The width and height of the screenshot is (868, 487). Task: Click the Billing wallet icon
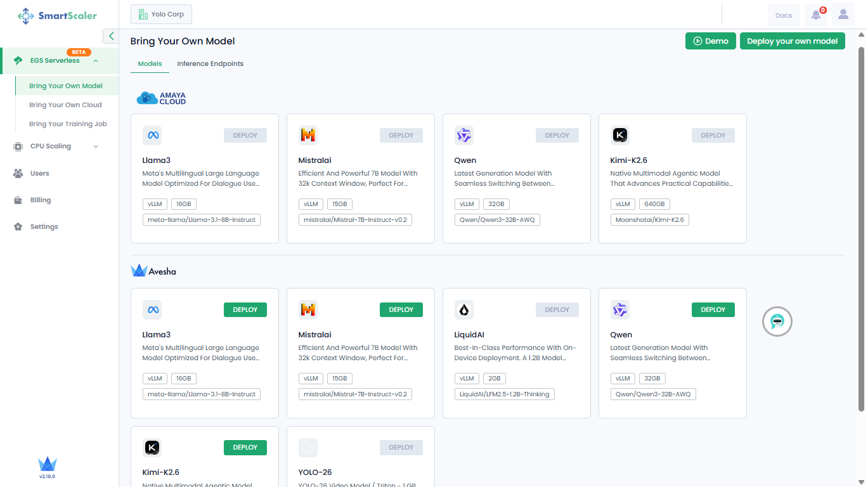click(18, 200)
